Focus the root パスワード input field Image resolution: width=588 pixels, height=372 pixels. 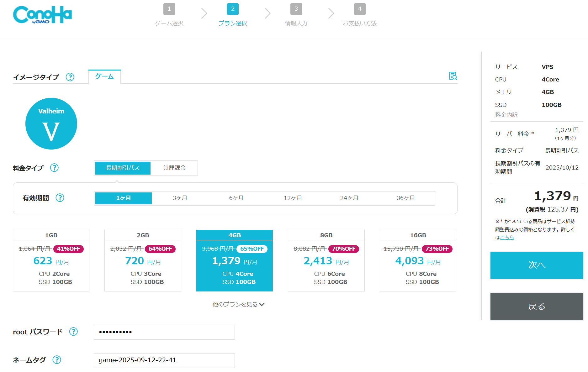point(164,332)
